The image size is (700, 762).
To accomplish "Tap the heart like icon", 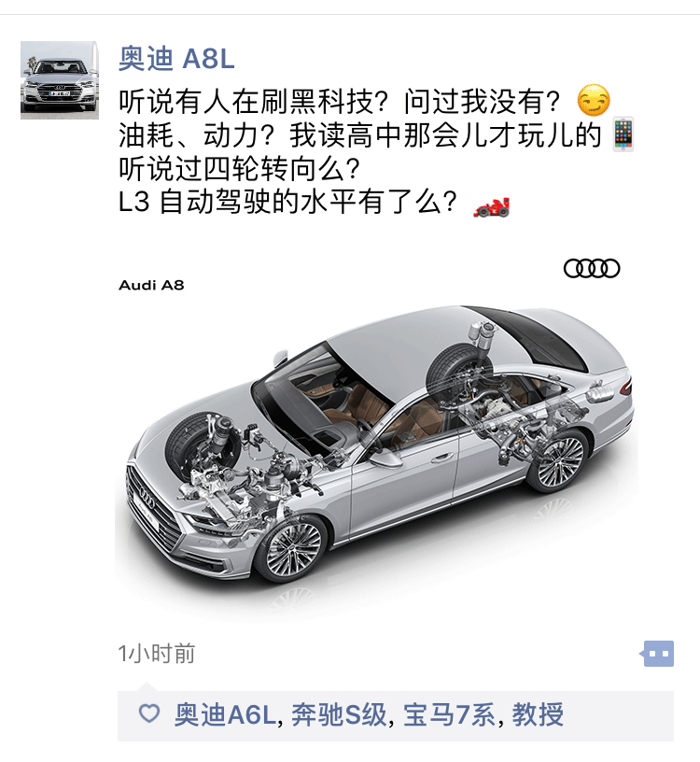I will point(149,713).
